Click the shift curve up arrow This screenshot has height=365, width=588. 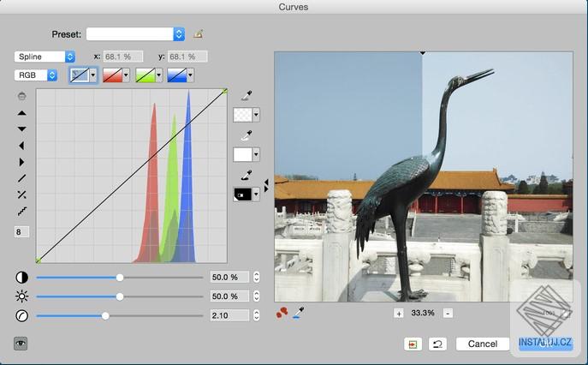pyautogui.click(x=21, y=113)
